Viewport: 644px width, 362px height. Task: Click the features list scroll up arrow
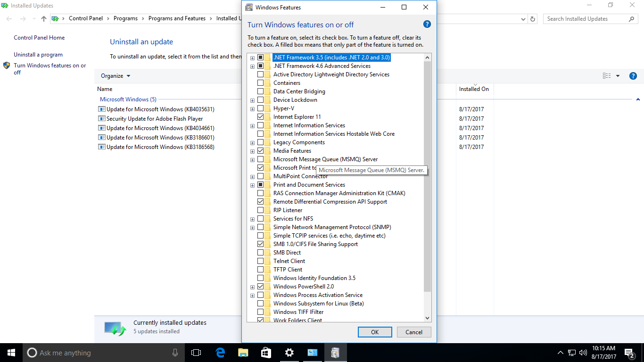pos(428,58)
